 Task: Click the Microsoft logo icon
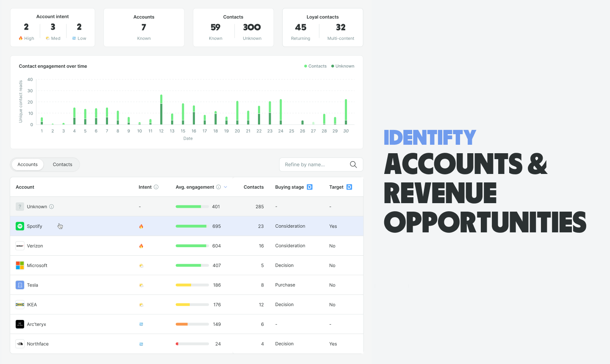(20, 265)
